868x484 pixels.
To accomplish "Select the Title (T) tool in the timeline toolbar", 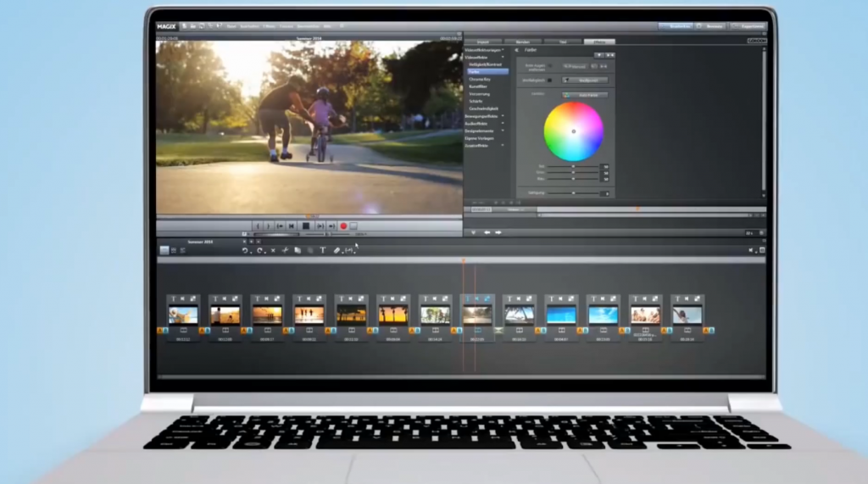I will tap(322, 250).
